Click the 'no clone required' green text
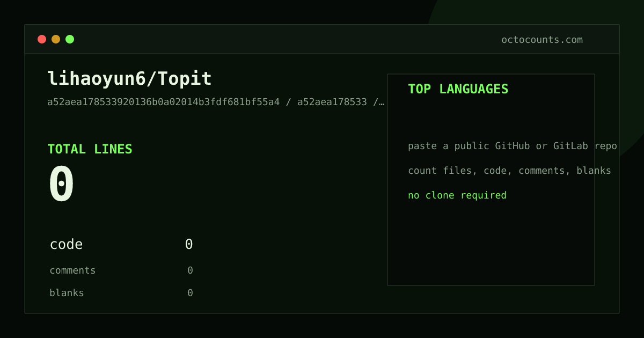 (457, 195)
